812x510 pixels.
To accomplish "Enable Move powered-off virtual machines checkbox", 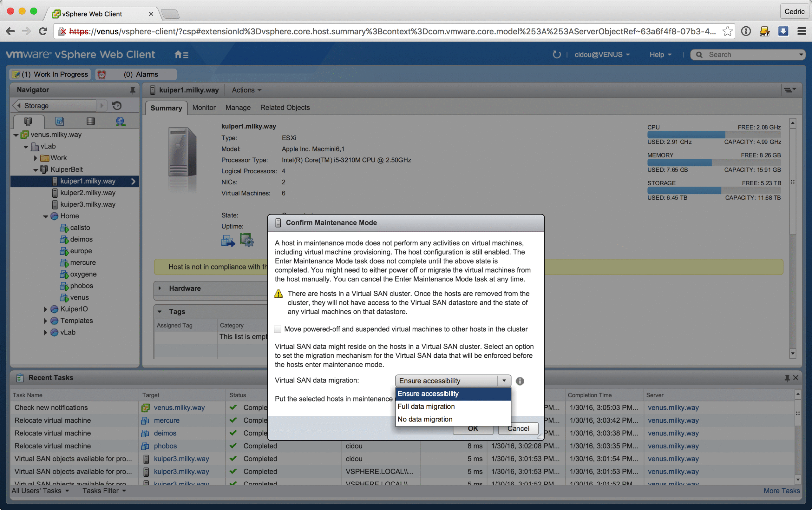I will coord(278,329).
